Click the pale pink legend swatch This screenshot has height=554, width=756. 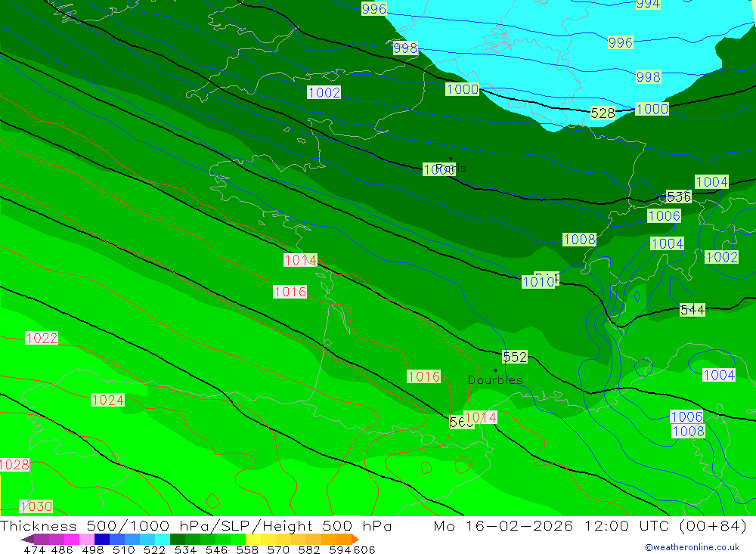[87, 539]
